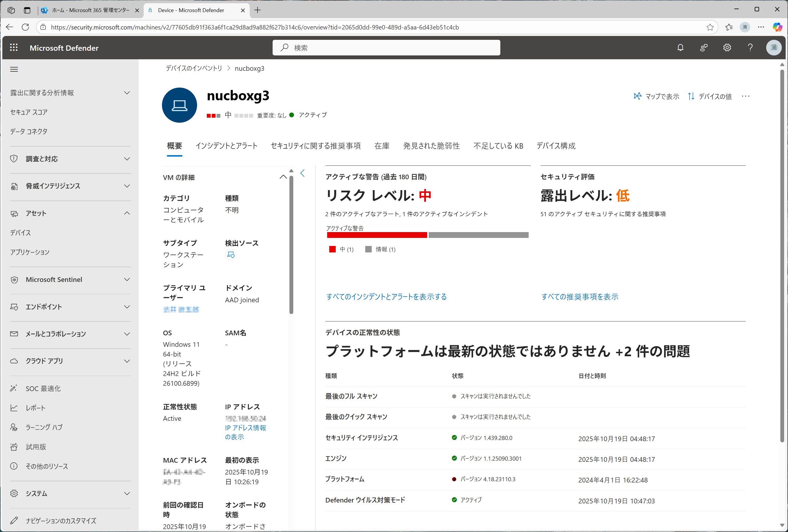Collapse the VM の詳細 panel
The width and height of the screenshot is (788, 532).
(284, 177)
